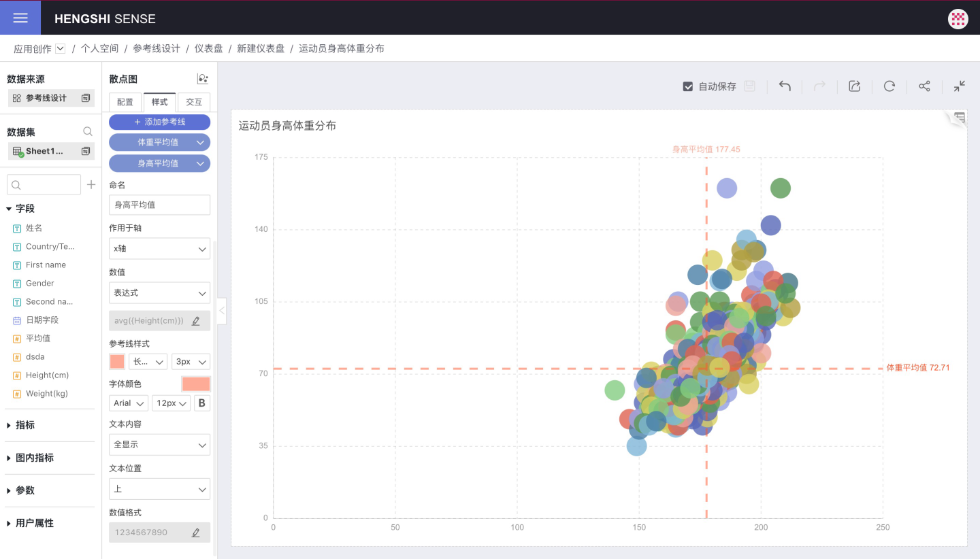The height and width of the screenshot is (559, 980).
Task: Click the export icon in toolbar
Action: (855, 86)
